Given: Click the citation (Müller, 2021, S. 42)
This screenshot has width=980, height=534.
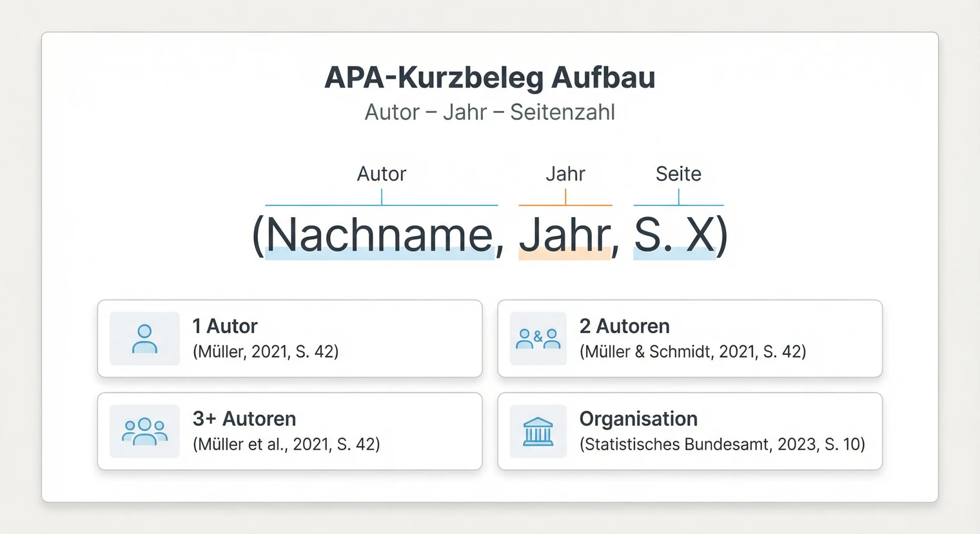Looking at the screenshot, I should [x=266, y=352].
